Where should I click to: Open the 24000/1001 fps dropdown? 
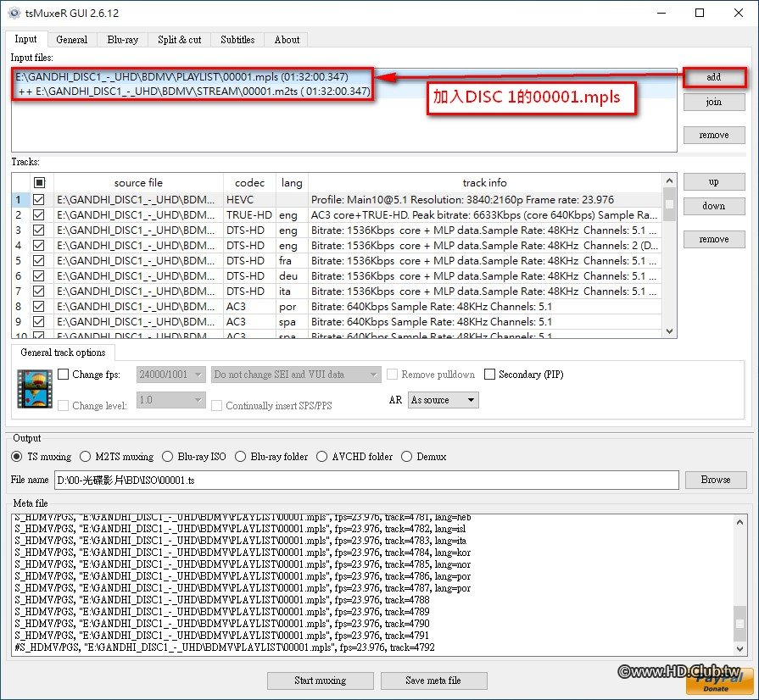click(x=170, y=375)
